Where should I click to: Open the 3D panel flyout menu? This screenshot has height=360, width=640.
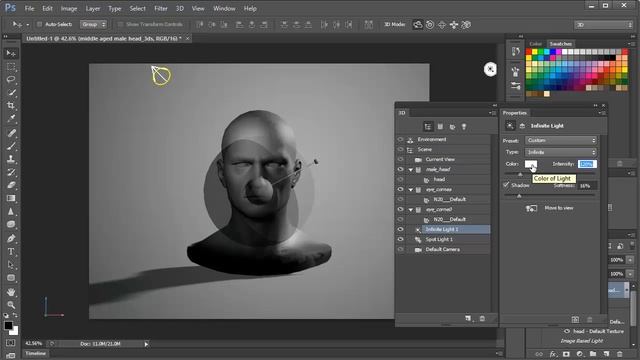pos(493,113)
